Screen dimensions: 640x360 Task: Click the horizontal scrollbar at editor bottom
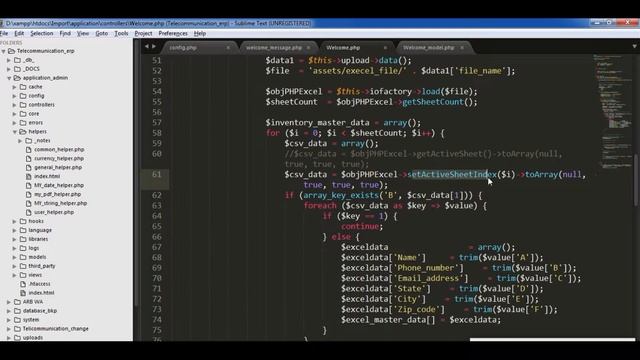click(552, 339)
